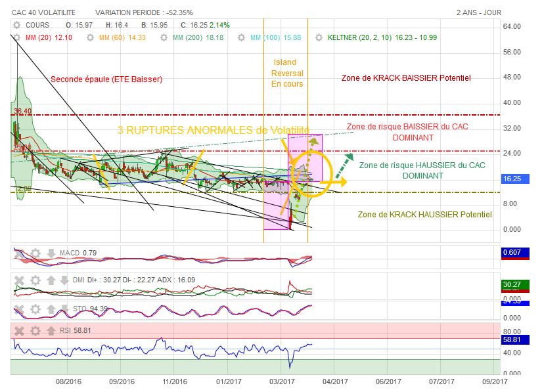The image size is (542, 392).
Task: Click the 48.00 price axis label
Action: click(x=512, y=77)
